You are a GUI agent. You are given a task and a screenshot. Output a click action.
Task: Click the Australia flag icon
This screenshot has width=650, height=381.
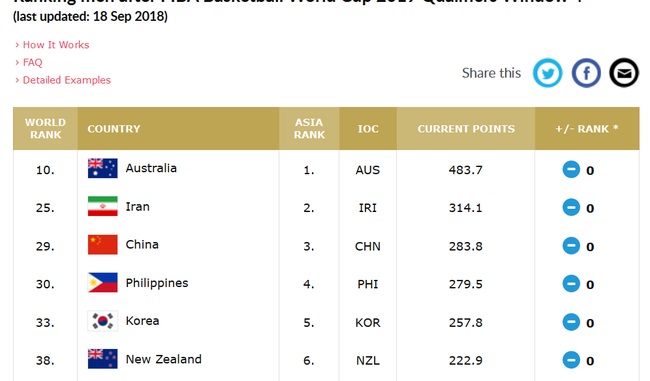(102, 168)
